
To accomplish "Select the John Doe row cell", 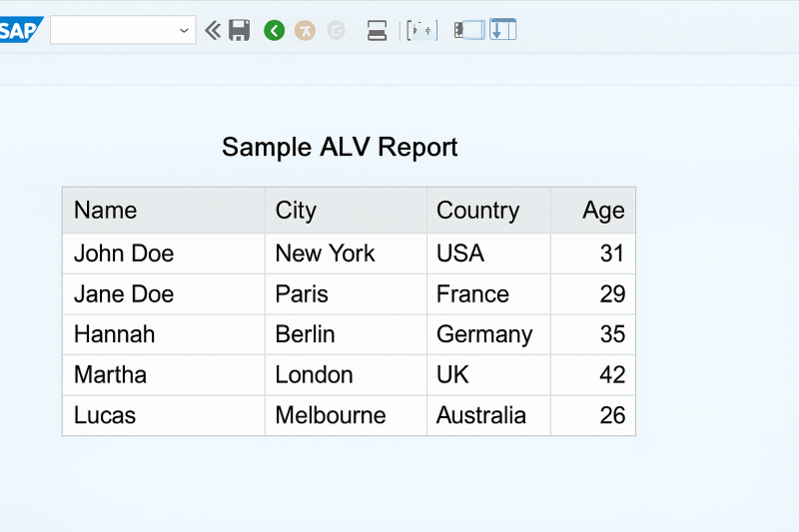I will pyautogui.click(x=164, y=254).
